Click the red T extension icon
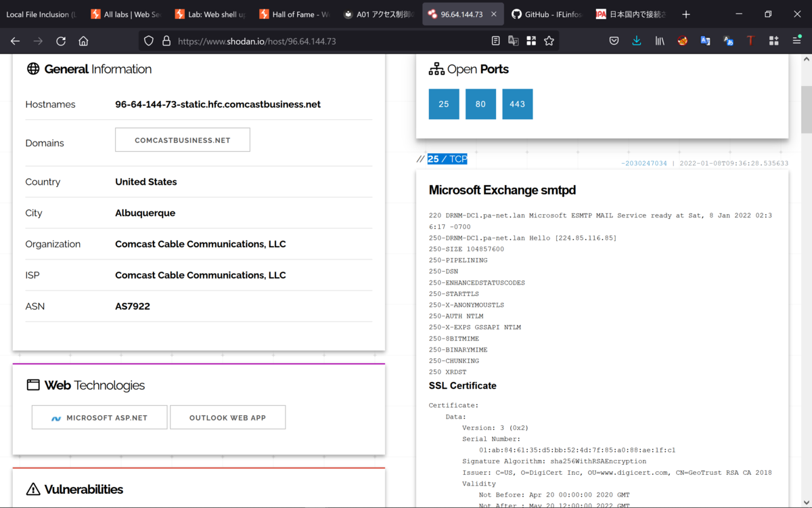The image size is (812, 508). tap(750, 41)
